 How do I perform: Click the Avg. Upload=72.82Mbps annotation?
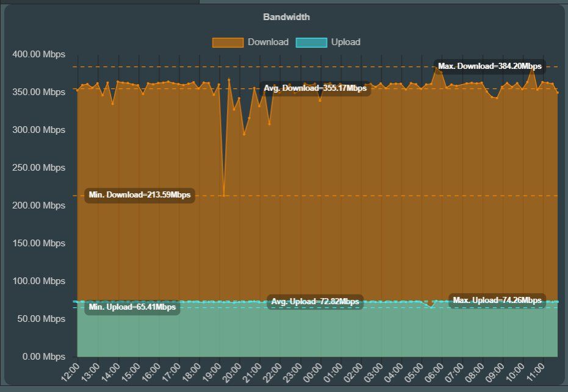click(315, 302)
